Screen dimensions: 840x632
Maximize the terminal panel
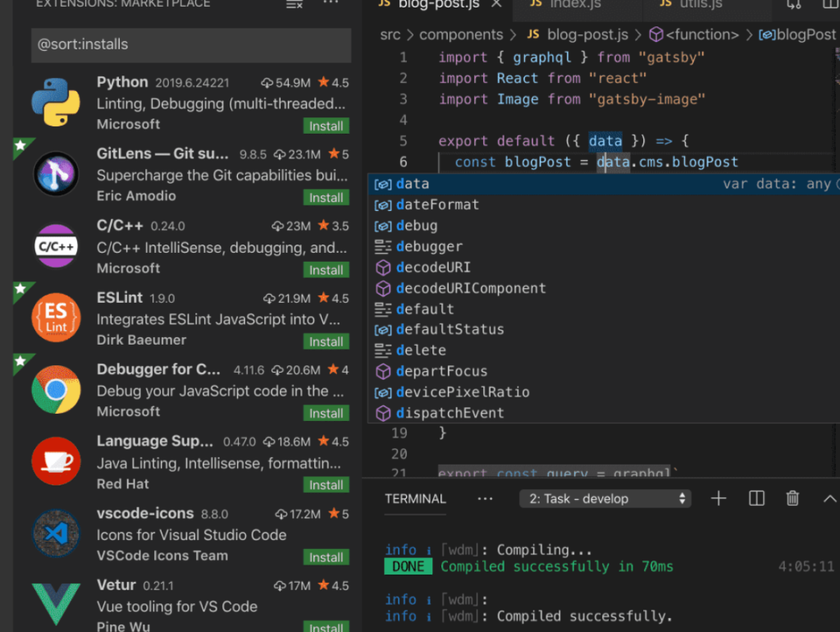point(829,498)
